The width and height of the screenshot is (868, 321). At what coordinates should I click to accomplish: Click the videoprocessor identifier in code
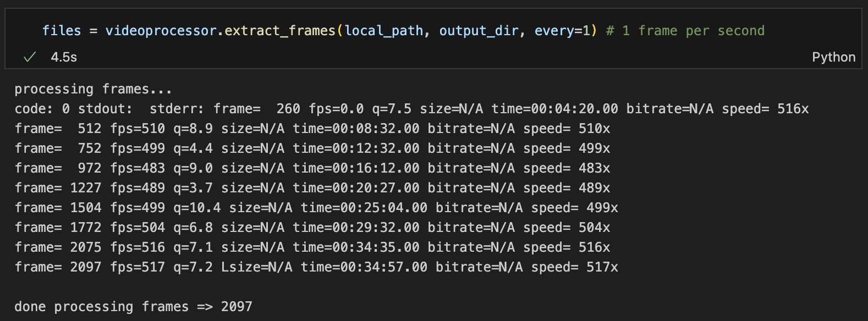point(161,31)
